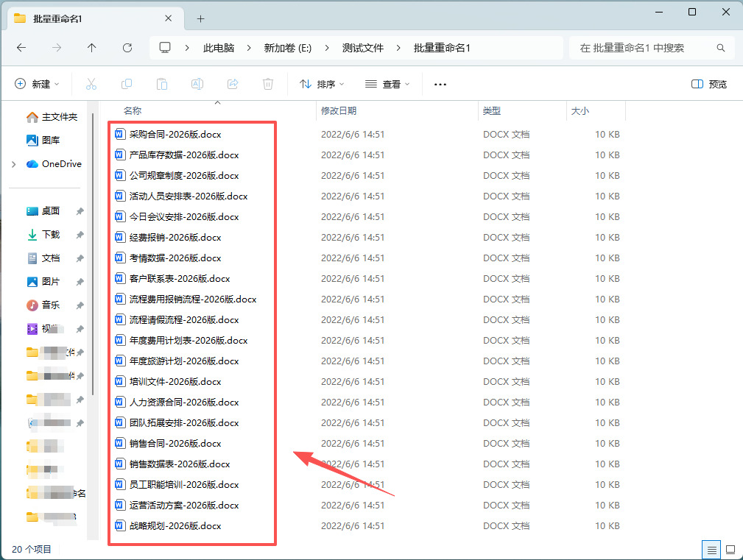Sort by the 类型 column header
743x560 pixels.
tap(492, 111)
